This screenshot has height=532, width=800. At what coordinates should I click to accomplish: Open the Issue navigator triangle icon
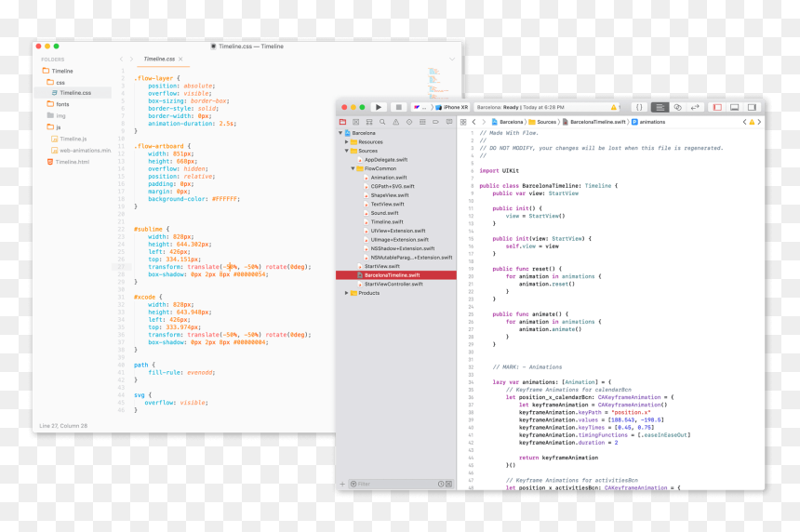[396, 122]
